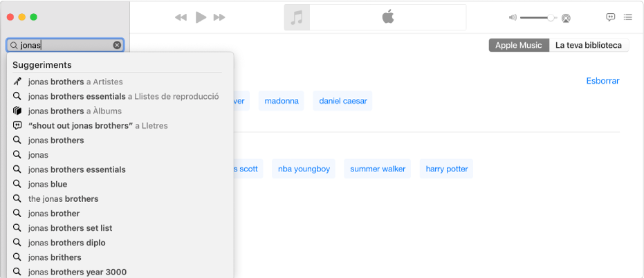Switch to La teva biblioteca tab

(x=589, y=45)
